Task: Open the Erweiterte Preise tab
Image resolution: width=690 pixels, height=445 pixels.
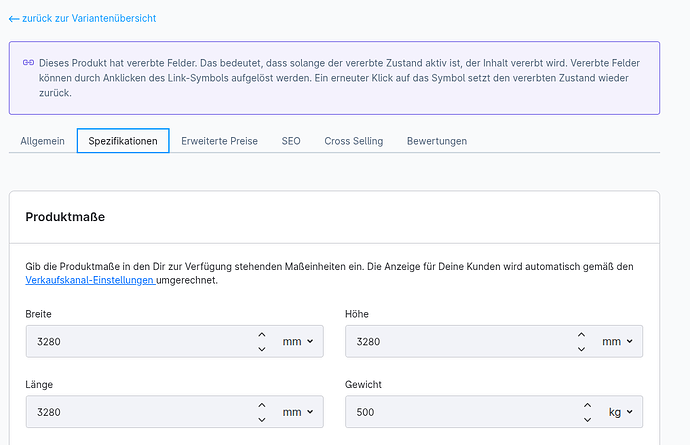Action: click(219, 141)
